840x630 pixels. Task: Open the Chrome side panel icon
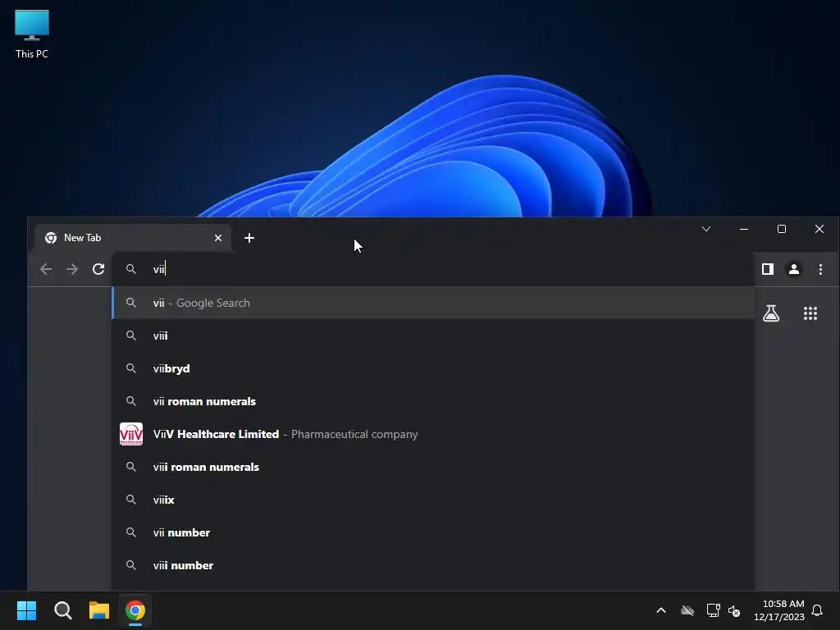point(768,269)
